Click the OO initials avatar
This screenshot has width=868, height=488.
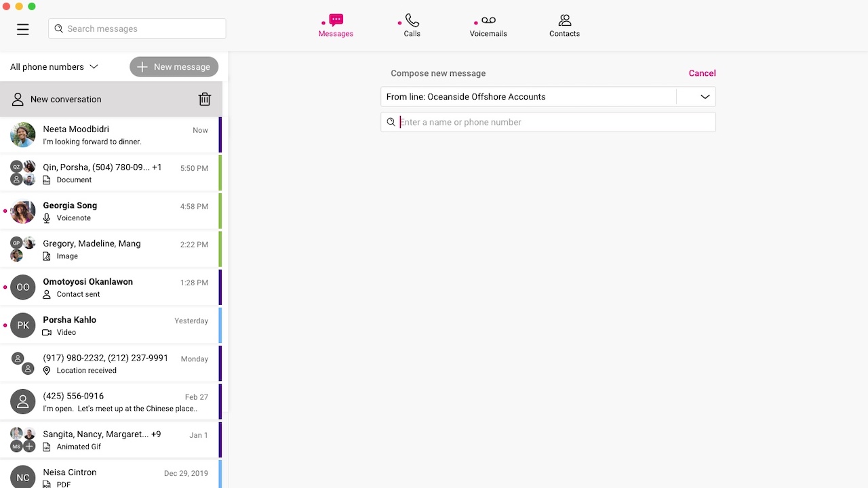(x=23, y=287)
